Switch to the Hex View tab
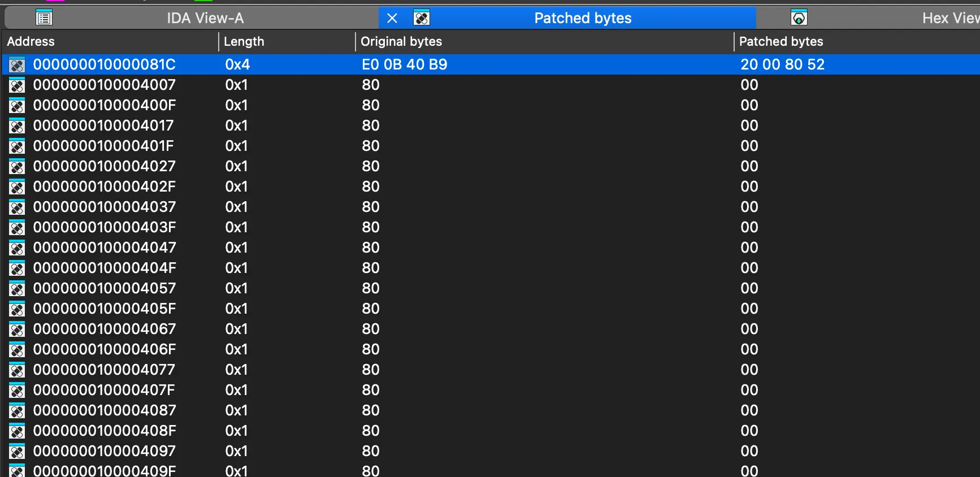Image resolution: width=980 pixels, height=477 pixels. 949,18
